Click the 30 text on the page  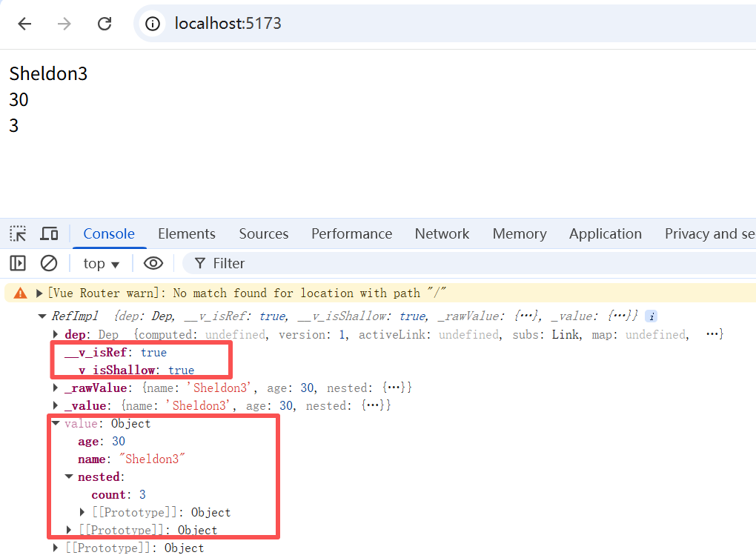point(19,100)
